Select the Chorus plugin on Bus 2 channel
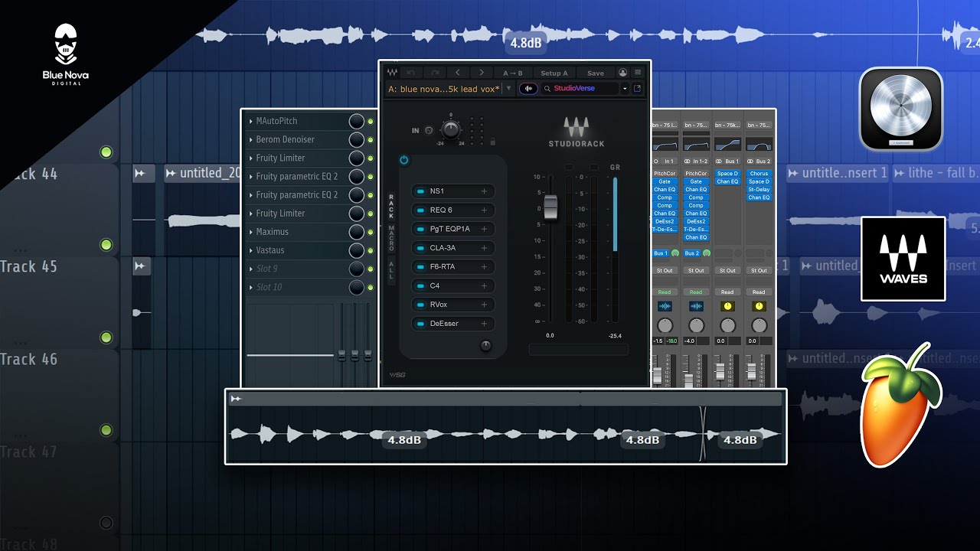Image resolution: width=980 pixels, height=551 pixels. (x=759, y=174)
